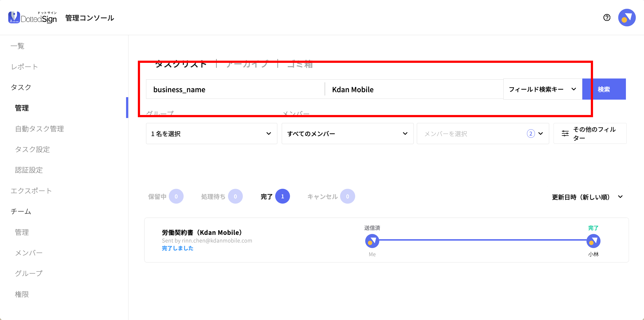The image size is (644, 320).
Task: Open the すべてのメンバー dropdown
Action: [347, 134]
